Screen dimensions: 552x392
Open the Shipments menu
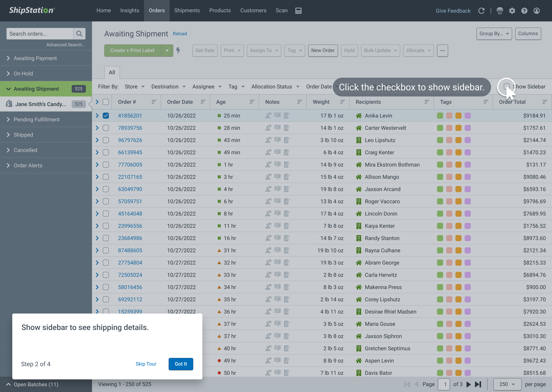pyautogui.click(x=187, y=11)
